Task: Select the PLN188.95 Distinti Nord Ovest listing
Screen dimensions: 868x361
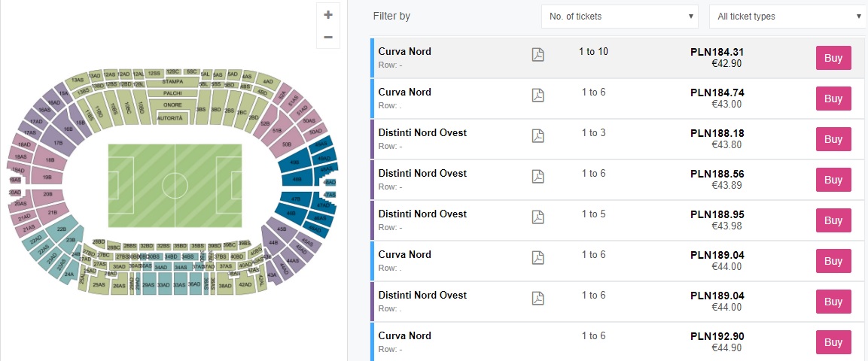Action: coord(452,220)
